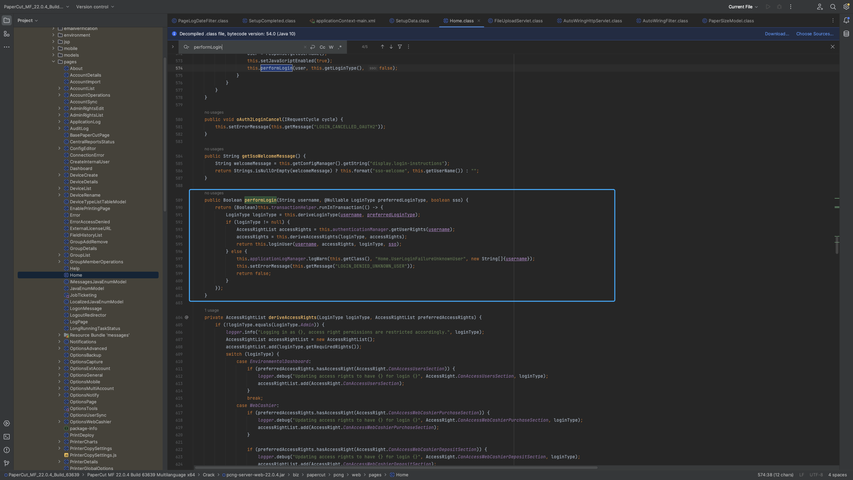Image resolution: width=853 pixels, height=480 pixels.
Task: Click the new line icon in search field
Action: [312, 47]
